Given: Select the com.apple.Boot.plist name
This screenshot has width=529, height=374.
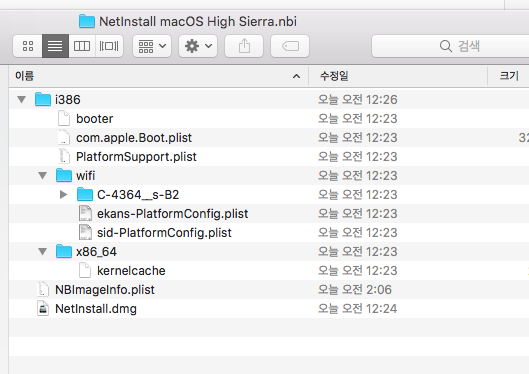Looking at the screenshot, I should pyautogui.click(x=134, y=138).
